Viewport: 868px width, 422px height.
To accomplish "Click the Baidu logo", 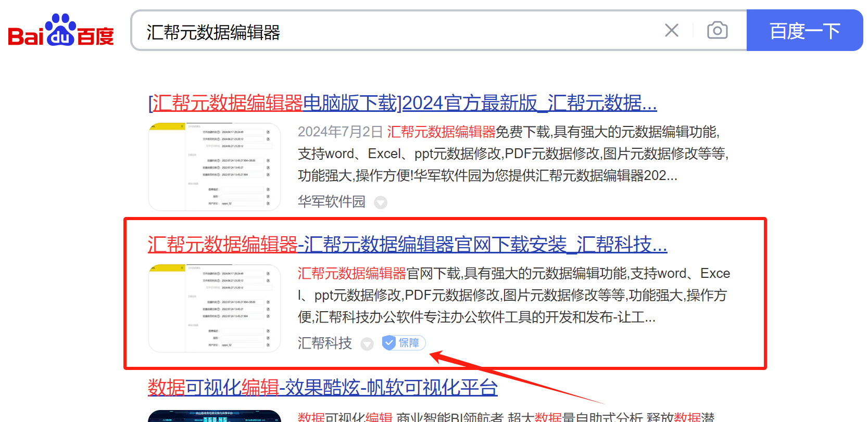I will [61, 30].
